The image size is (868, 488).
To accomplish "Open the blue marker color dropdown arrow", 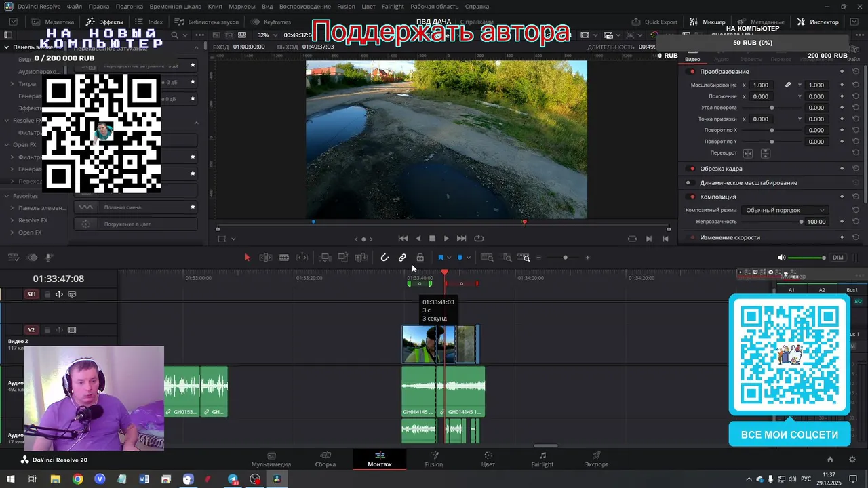I will coord(468,258).
